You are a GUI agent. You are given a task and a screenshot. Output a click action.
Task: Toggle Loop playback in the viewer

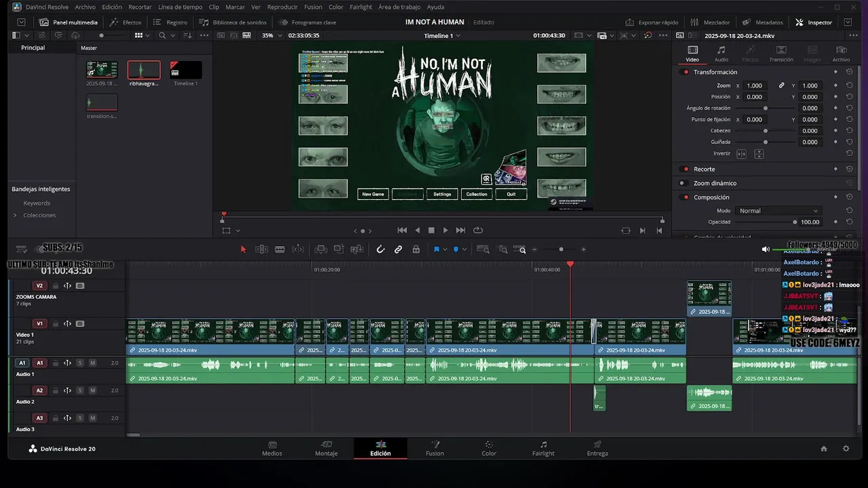(x=478, y=230)
